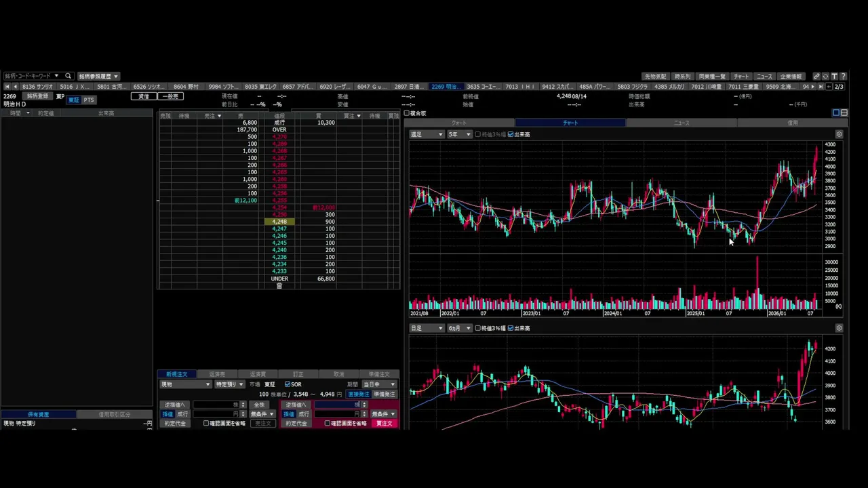This screenshot has height=488, width=868.
Task: Toggle 終値3%幅 checkbox on weekly chart
Action: tap(478, 134)
